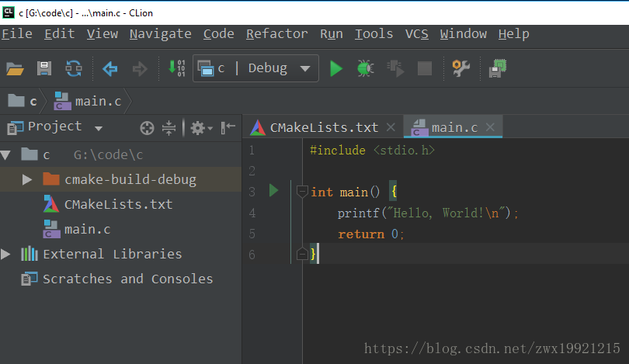629x364 pixels.
Task: Click main.c in the breadcrumb bar
Action: (88, 102)
